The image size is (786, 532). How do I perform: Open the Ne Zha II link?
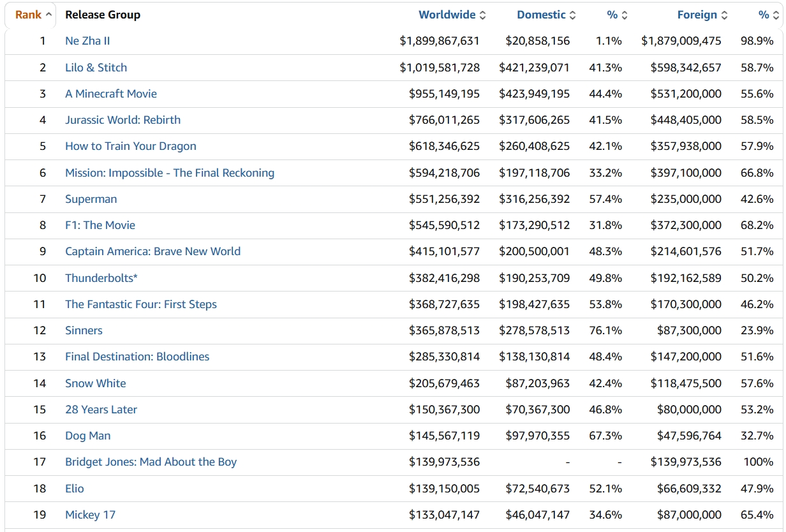(87, 41)
